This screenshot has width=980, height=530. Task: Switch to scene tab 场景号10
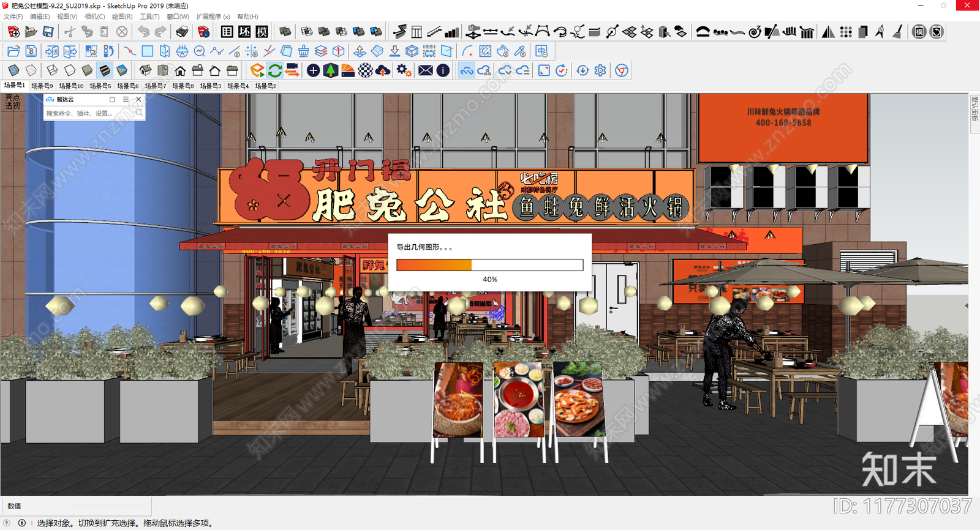(x=71, y=86)
